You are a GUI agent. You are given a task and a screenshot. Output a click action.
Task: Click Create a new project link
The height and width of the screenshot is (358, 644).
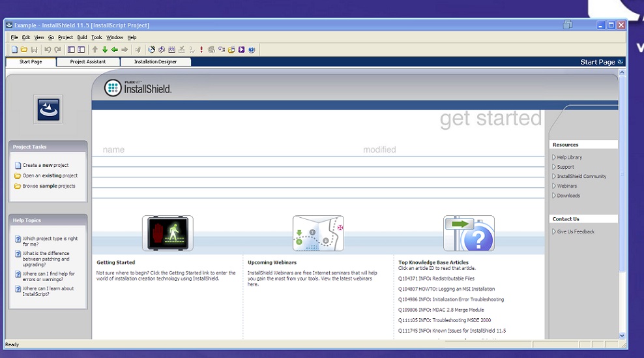46,165
